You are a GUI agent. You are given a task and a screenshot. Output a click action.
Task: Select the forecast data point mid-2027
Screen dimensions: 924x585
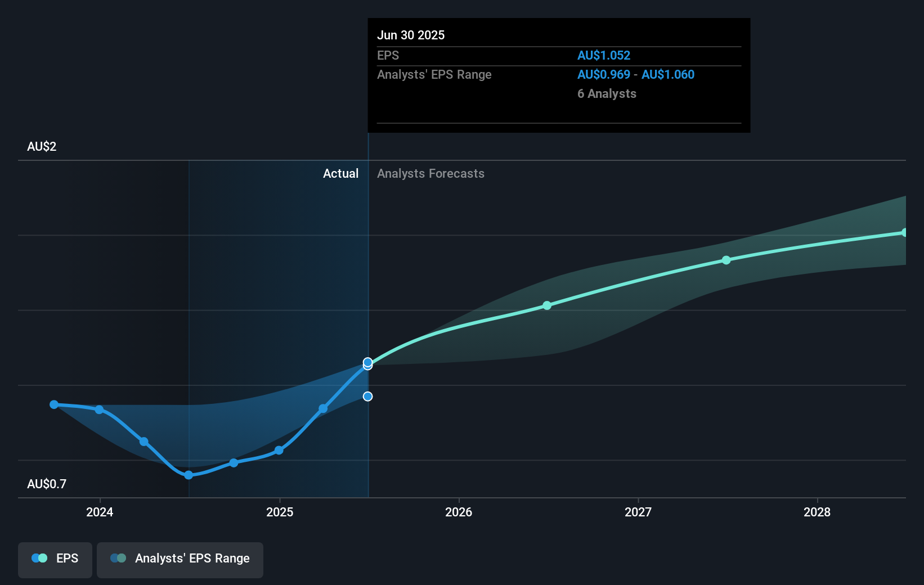pyautogui.click(x=726, y=260)
